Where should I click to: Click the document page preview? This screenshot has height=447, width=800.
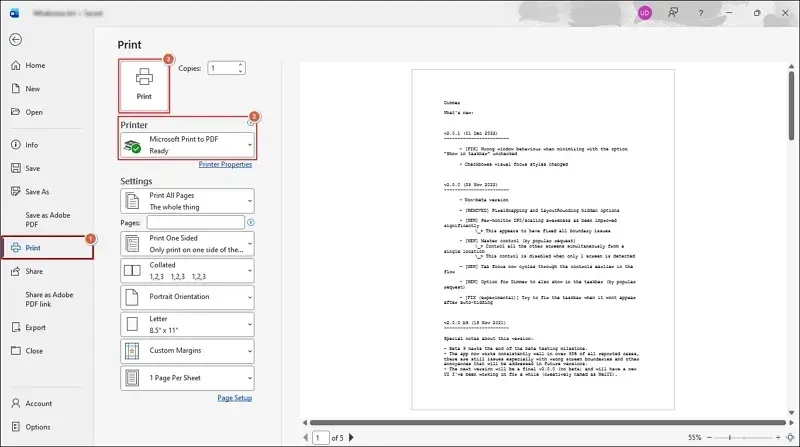tap(543, 239)
